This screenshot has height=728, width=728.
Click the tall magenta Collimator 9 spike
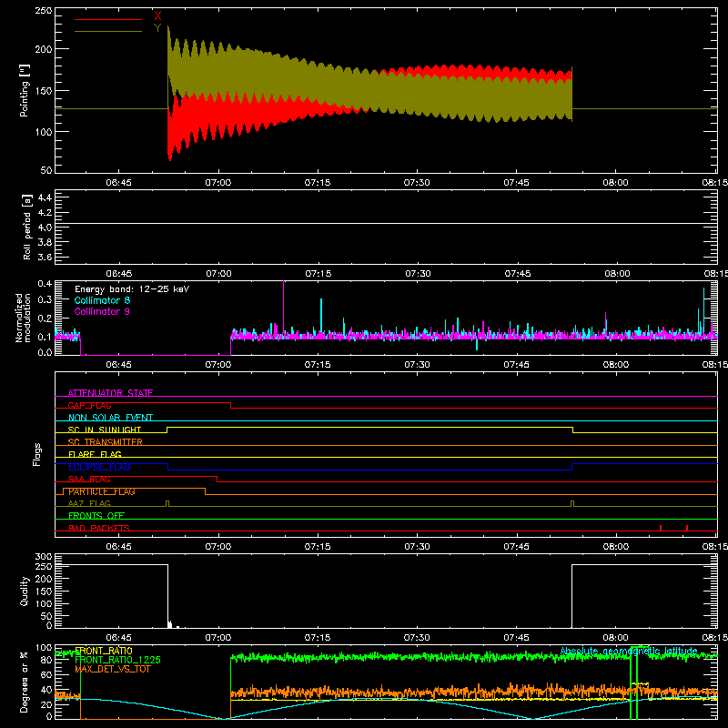(x=284, y=307)
